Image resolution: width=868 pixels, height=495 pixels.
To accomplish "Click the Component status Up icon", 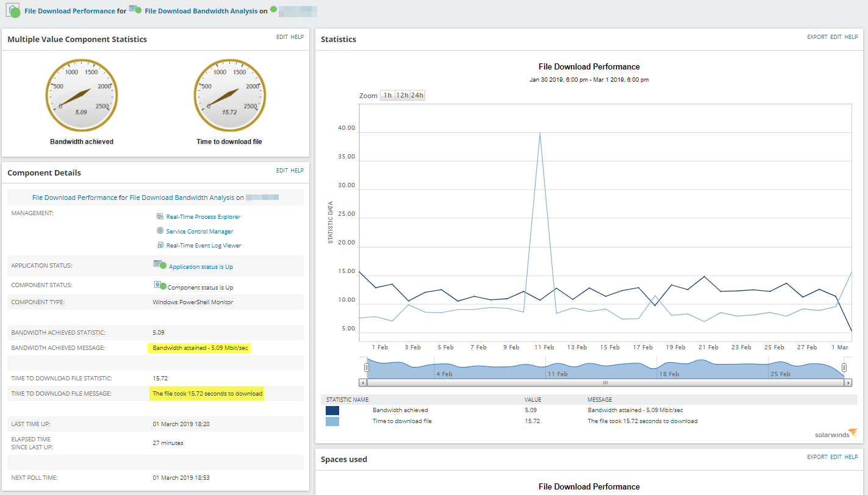I will [159, 285].
